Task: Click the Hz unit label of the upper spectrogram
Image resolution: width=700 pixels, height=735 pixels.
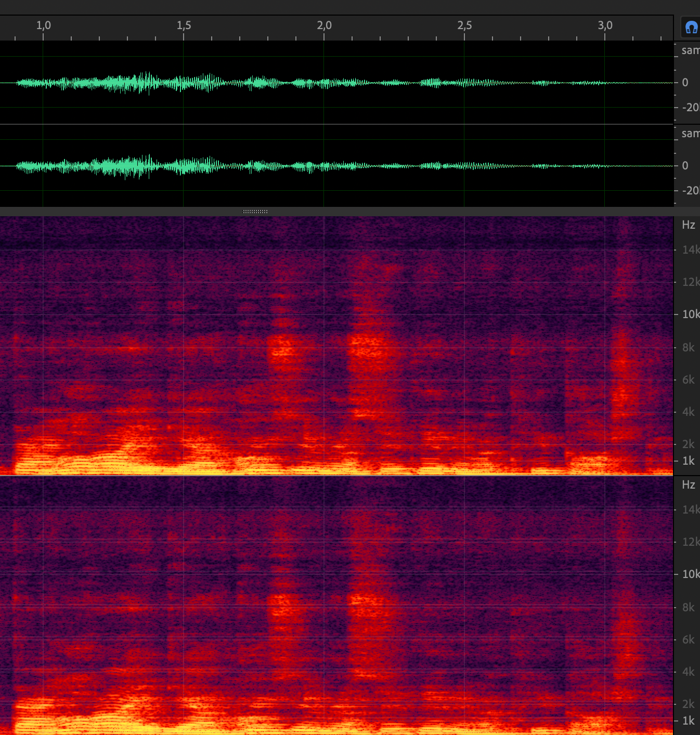Action: 688,225
